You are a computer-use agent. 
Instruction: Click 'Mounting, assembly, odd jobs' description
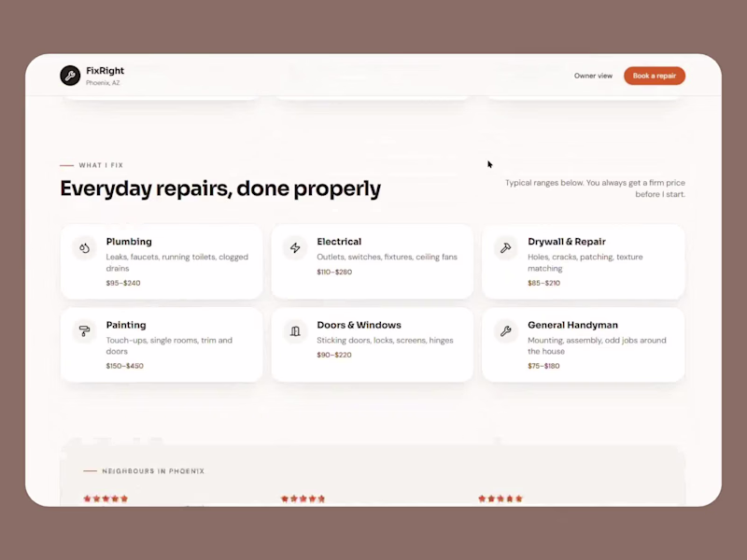(597, 345)
